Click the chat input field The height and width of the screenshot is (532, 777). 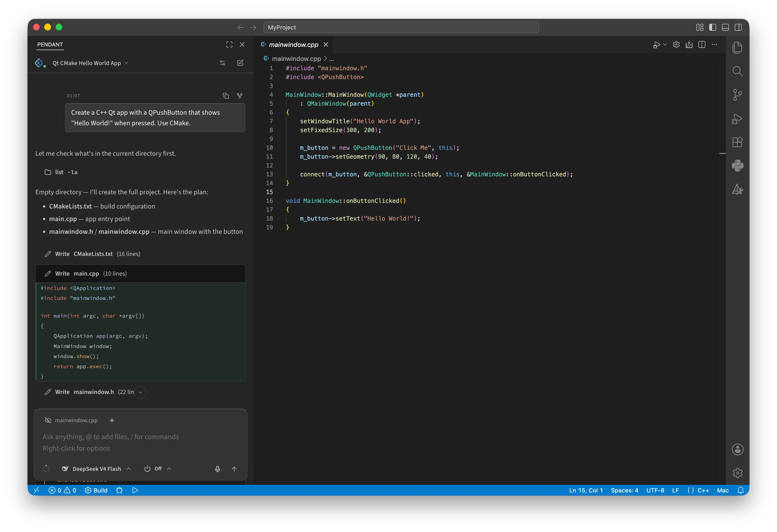(x=140, y=442)
